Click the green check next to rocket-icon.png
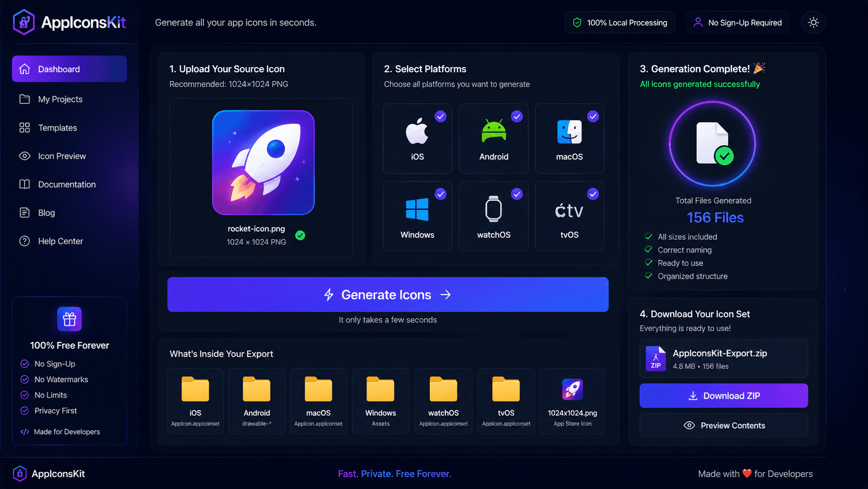 300,235
